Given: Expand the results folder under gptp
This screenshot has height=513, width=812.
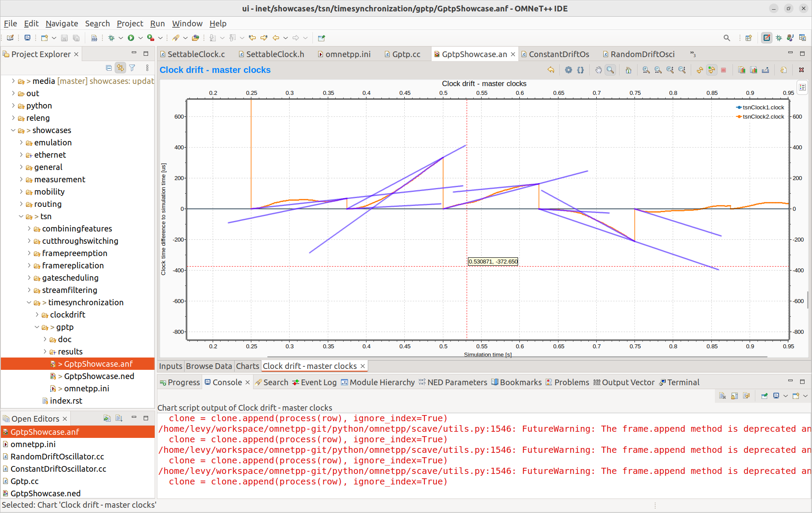Looking at the screenshot, I should pyautogui.click(x=44, y=351).
